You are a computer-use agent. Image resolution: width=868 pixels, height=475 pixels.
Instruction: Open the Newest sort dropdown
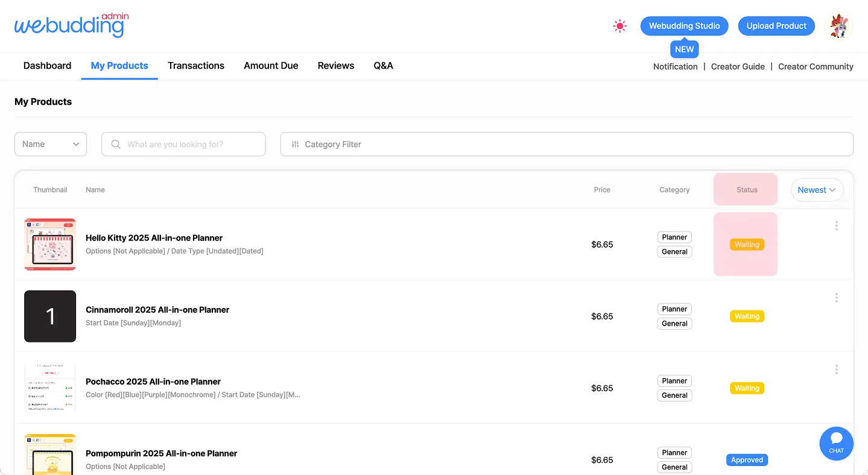817,190
